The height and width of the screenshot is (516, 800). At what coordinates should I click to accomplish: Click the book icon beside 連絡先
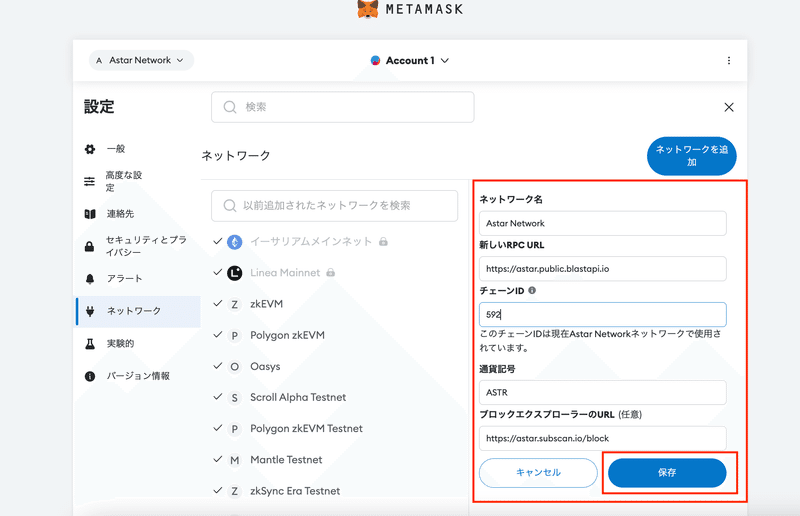[90, 214]
